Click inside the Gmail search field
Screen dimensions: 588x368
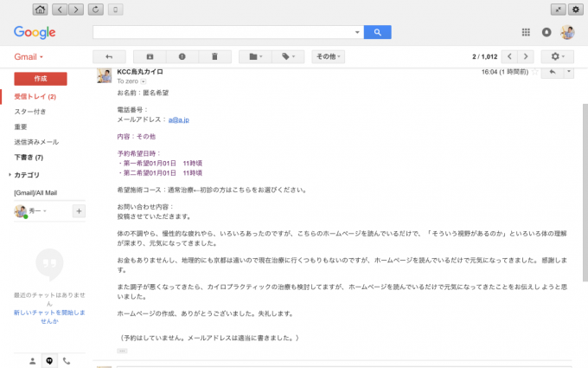tap(227, 32)
